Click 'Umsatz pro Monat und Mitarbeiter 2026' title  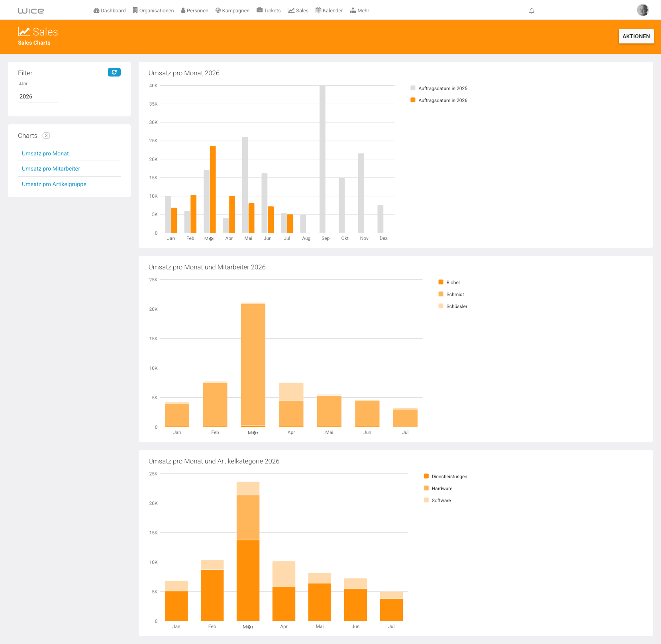[x=207, y=267]
